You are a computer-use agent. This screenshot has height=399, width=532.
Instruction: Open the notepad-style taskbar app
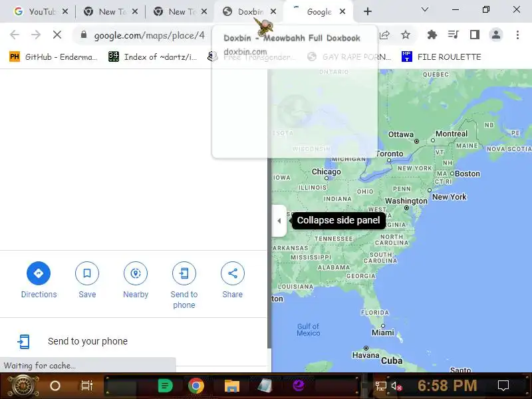tap(265, 386)
